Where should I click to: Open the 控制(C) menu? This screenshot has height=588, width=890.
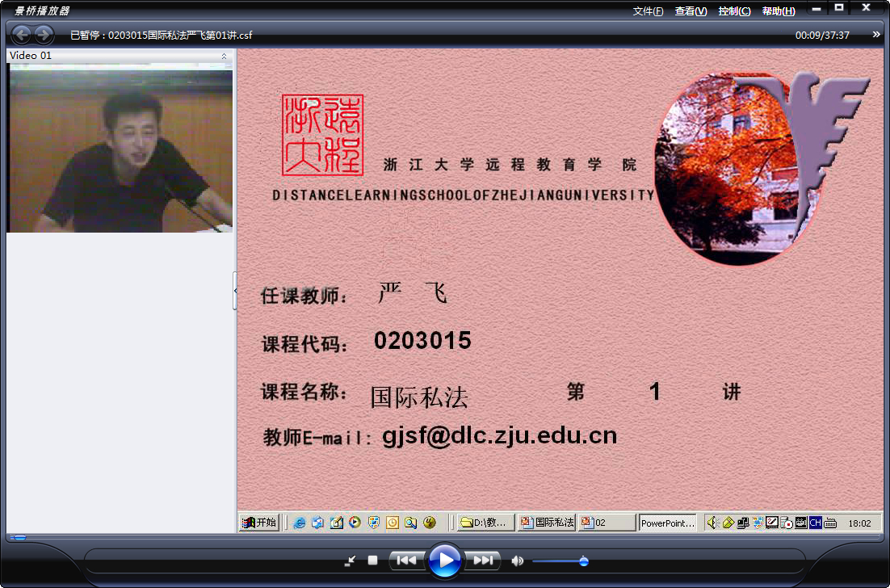734,11
